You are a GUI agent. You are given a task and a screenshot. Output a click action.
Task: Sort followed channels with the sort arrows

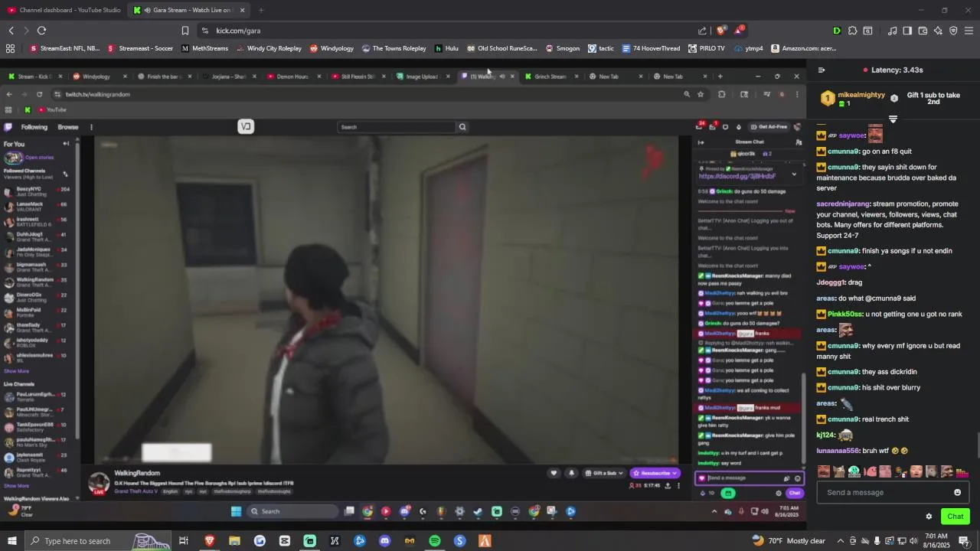[65, 174]
